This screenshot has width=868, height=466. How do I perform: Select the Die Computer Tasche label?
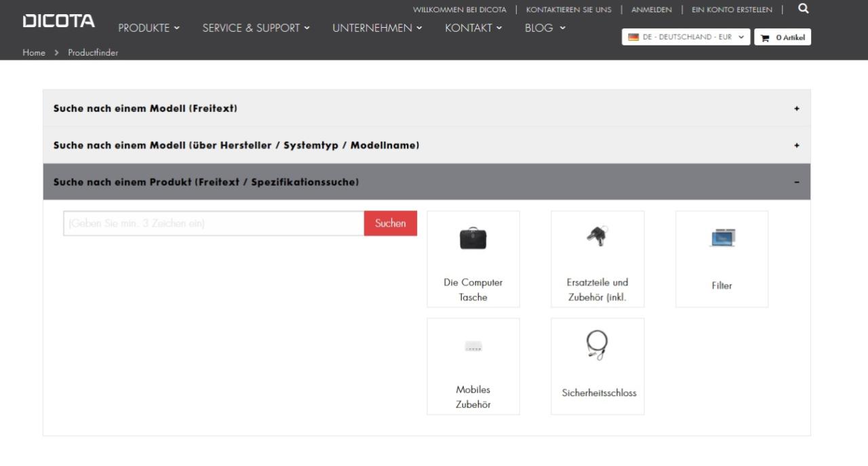tap(473, 290)
